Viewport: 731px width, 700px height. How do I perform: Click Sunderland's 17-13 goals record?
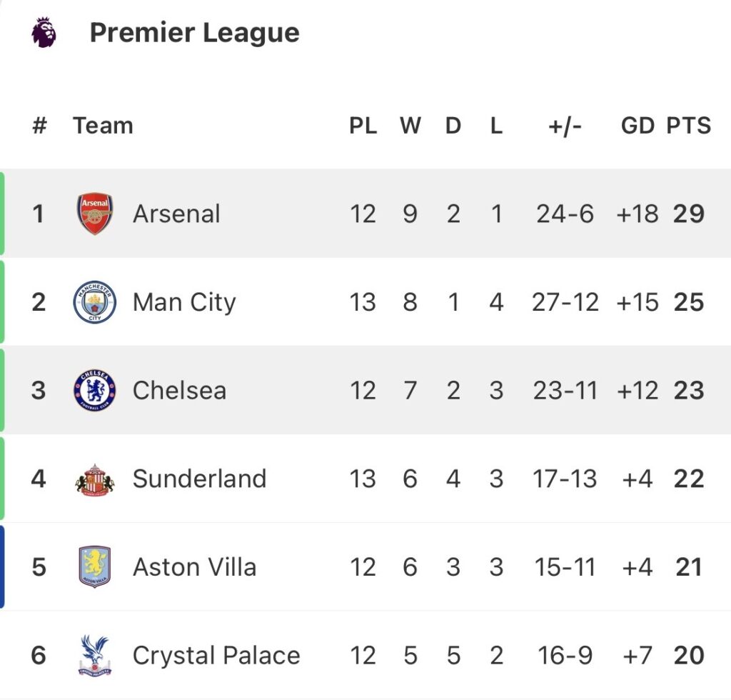[x=565, y=479]
